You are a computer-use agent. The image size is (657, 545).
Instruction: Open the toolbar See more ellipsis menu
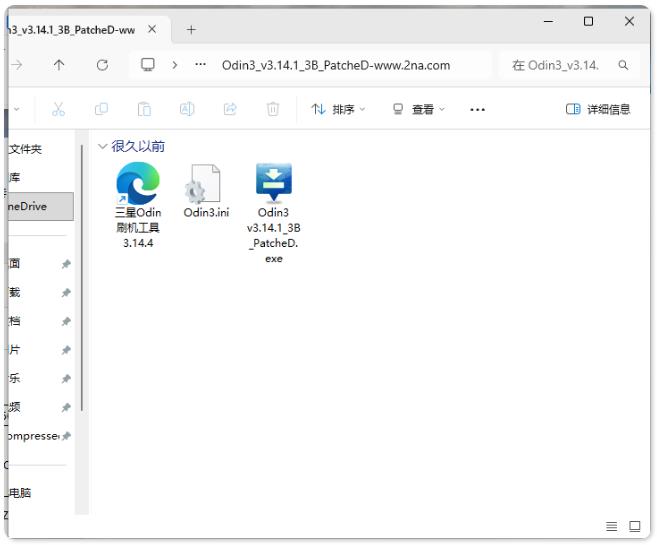(x=477, y=110)
